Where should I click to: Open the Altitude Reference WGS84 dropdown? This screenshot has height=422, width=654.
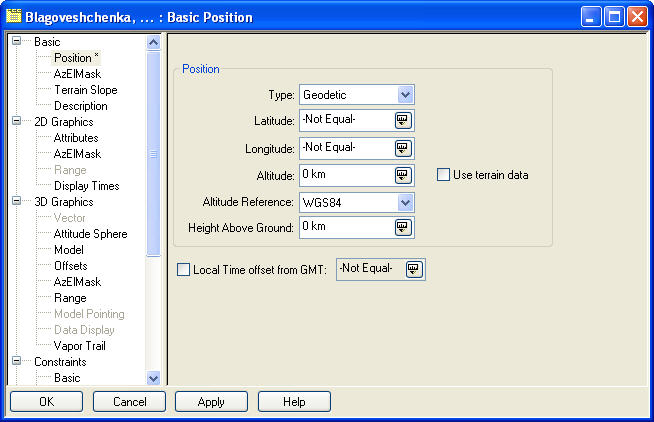click(405, 202)
